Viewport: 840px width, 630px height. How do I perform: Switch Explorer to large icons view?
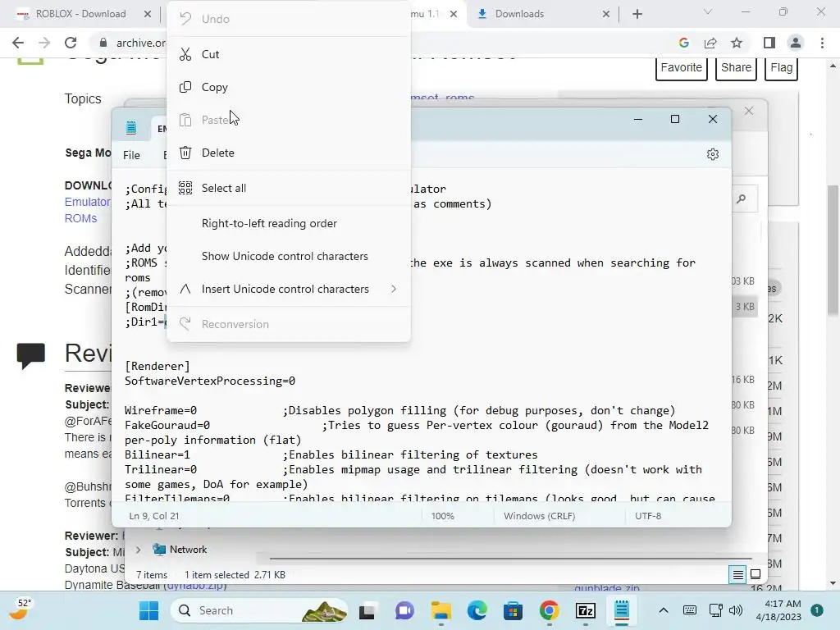pos(756,575)
